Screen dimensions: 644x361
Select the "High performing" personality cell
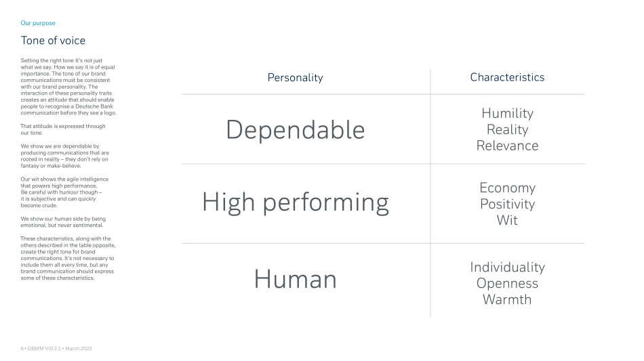[295, 203]
